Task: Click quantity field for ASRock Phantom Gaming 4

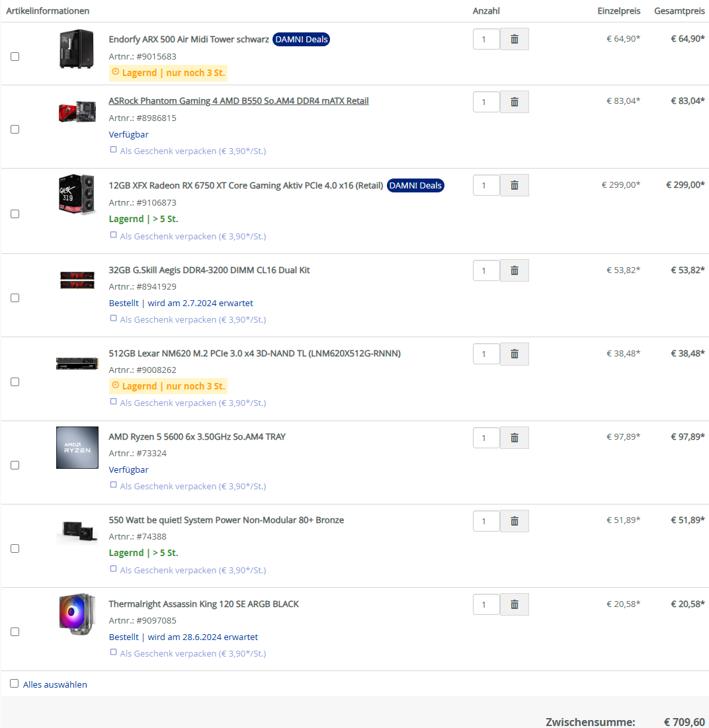Action: point(486,102)
